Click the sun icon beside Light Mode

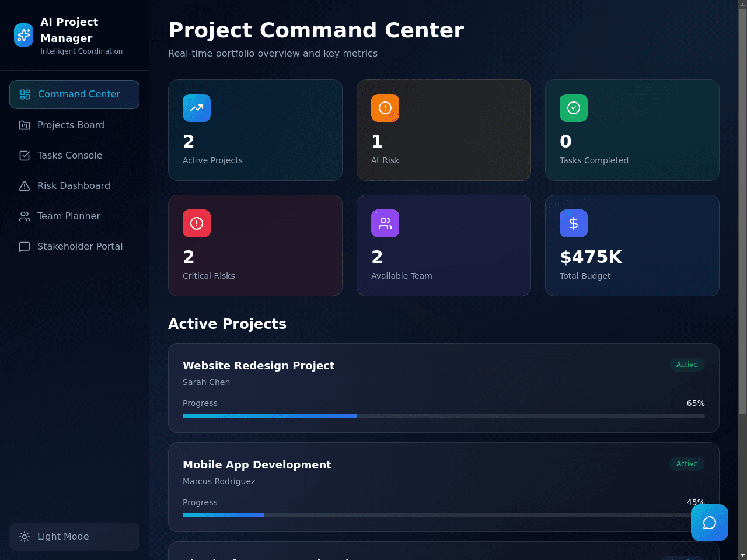point(25,537)
